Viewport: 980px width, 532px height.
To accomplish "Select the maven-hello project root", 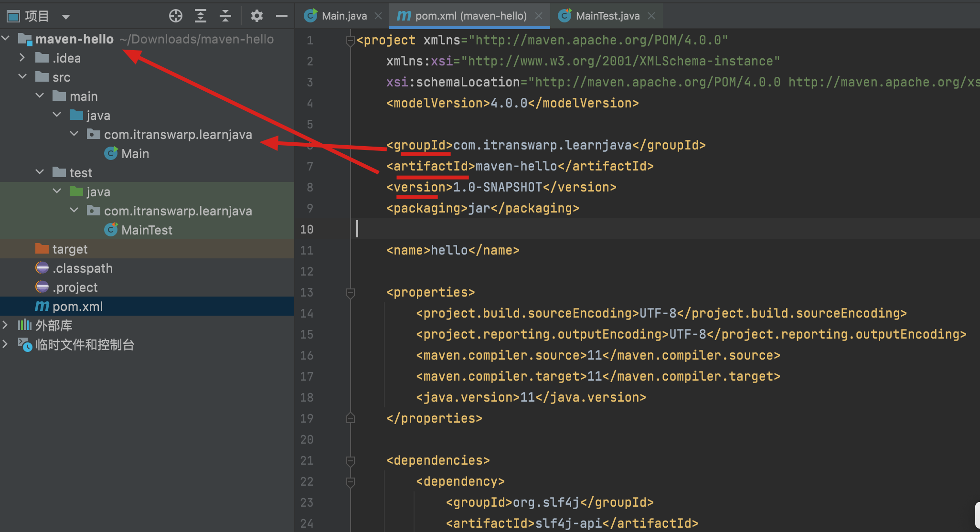I will click(147, 39).
